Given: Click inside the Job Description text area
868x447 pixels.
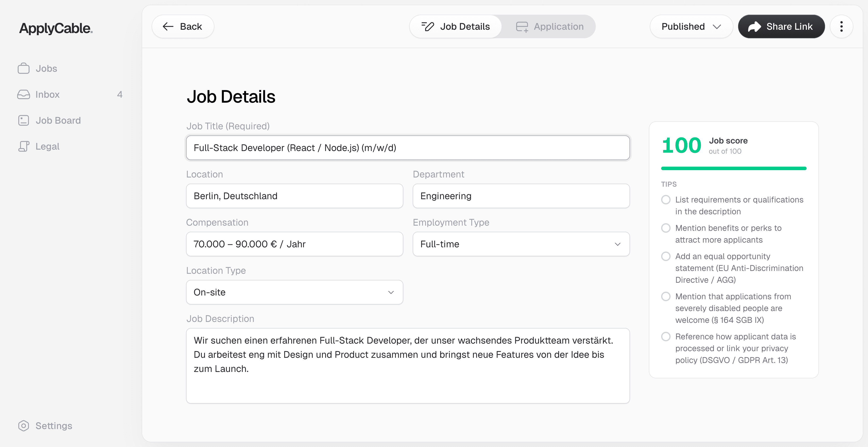Looking at the screenshot, I should (408, 366).
